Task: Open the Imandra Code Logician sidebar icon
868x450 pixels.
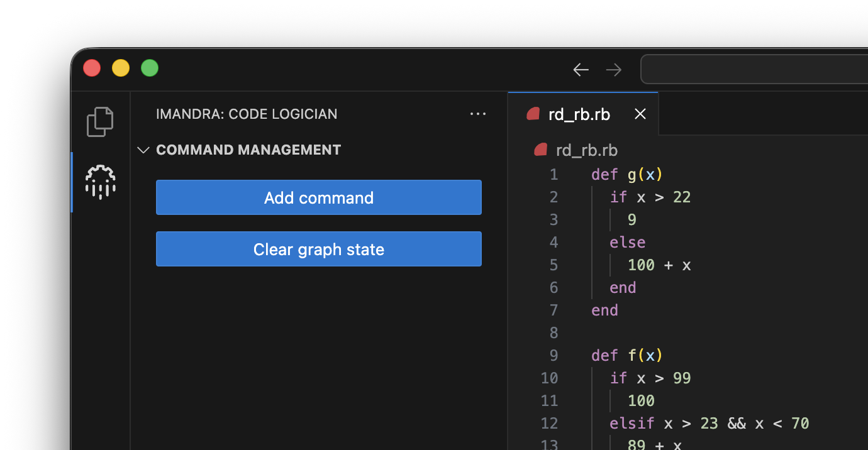Action: point(99,182)
